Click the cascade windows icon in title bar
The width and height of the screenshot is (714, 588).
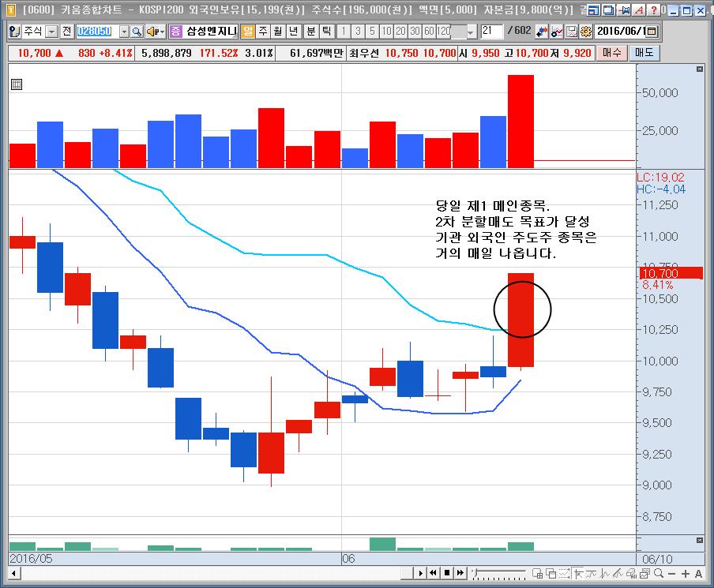click(608, 9)
